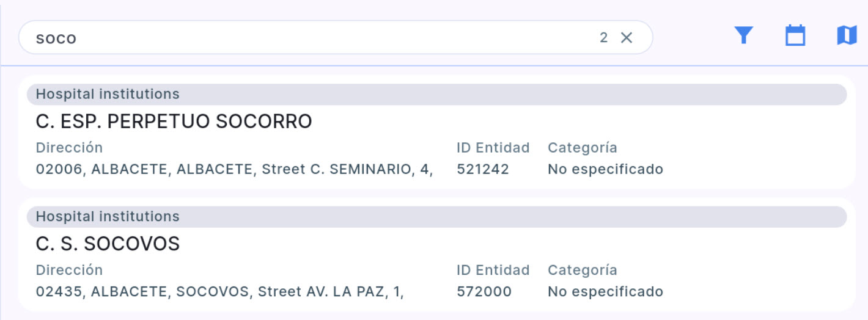Select the second Hospital institutions header bar

coord(436,217)
